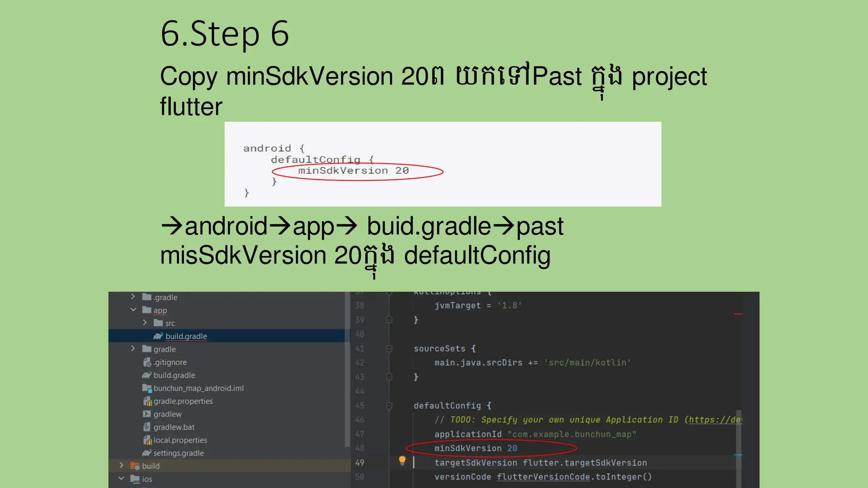Click the applicationId line in editor

click(535, 434)
